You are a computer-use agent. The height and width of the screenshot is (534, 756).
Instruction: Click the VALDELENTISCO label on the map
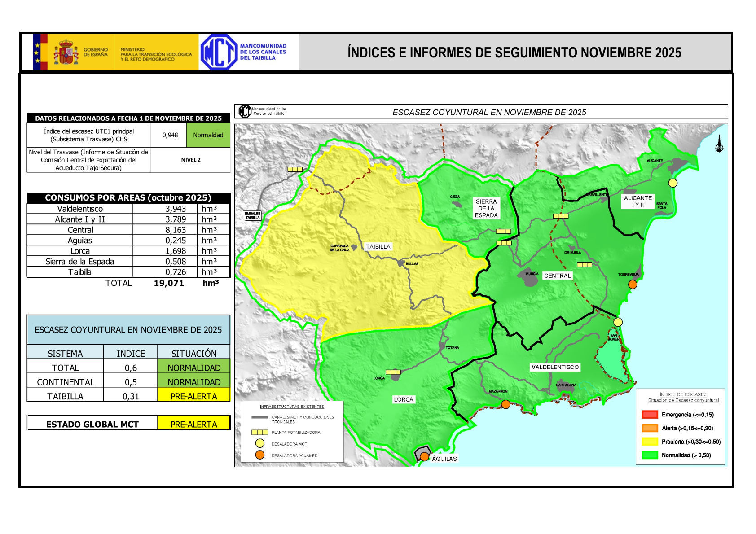(555, 367)
